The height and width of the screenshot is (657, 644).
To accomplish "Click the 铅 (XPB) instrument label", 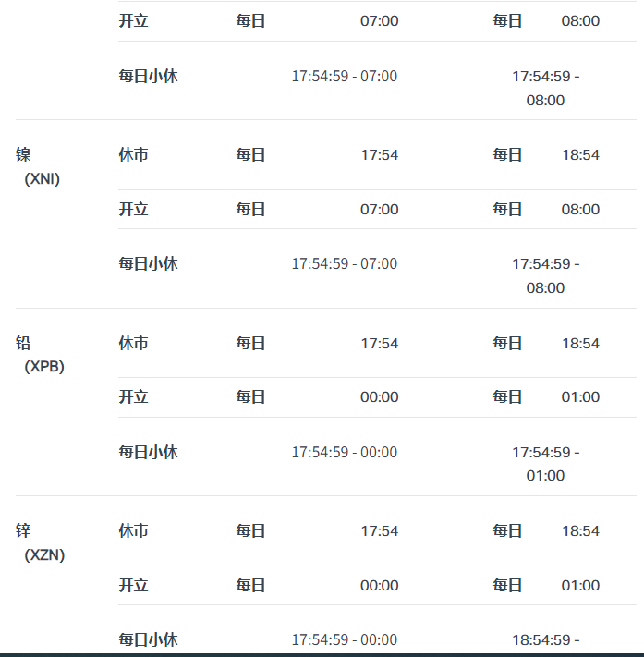I will 41,355.
